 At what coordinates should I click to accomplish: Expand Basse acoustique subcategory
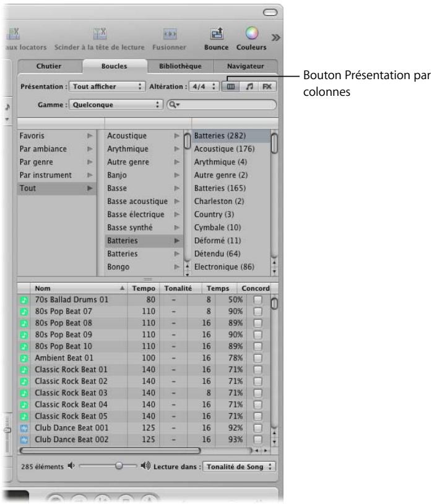[176, 201]
